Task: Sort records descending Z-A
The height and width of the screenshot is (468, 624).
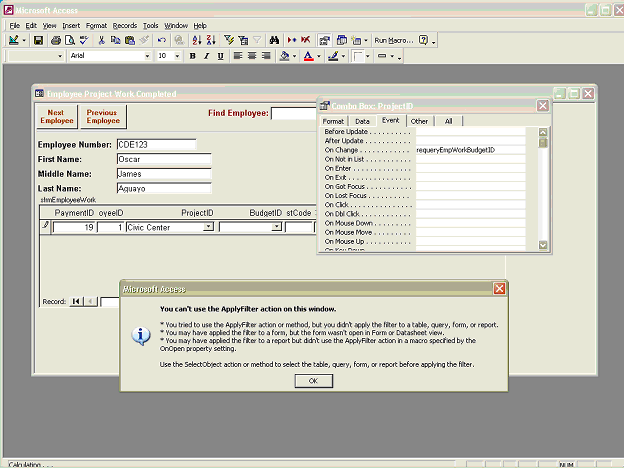Action: pos(211,40)
